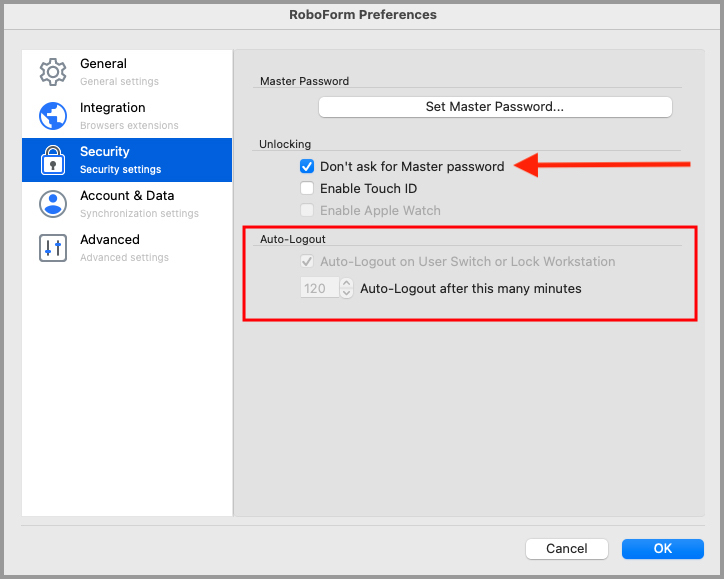724x579 pixels.
Task: Click the Security settings subtitle in the sidebar
Action: point(121,169)
